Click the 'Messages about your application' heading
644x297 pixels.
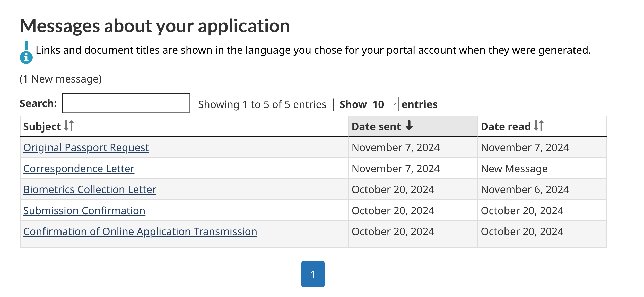tap(155, 26)
